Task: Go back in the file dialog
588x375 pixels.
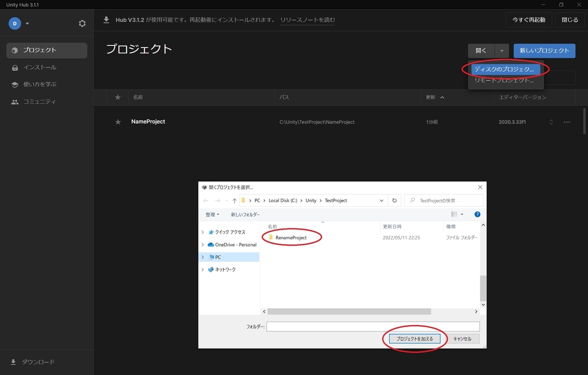Action: 206,201
